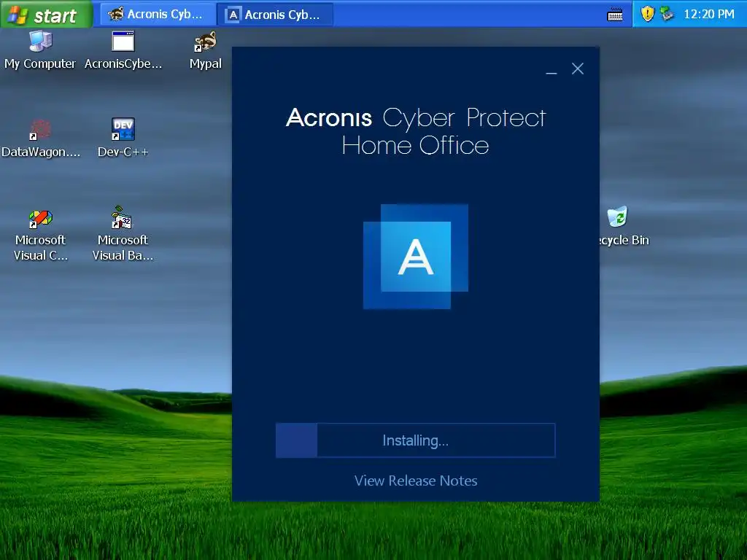Select the Microsoft Visual Basic shortcut
Image resolution: width=747 pixels, height=560 pixels.
pos(123,233)
